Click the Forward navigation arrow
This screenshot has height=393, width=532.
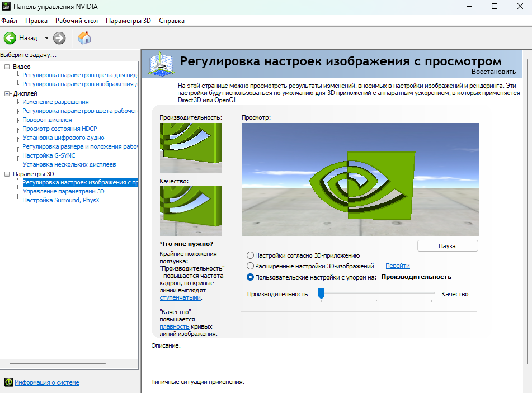click(58, 39)
